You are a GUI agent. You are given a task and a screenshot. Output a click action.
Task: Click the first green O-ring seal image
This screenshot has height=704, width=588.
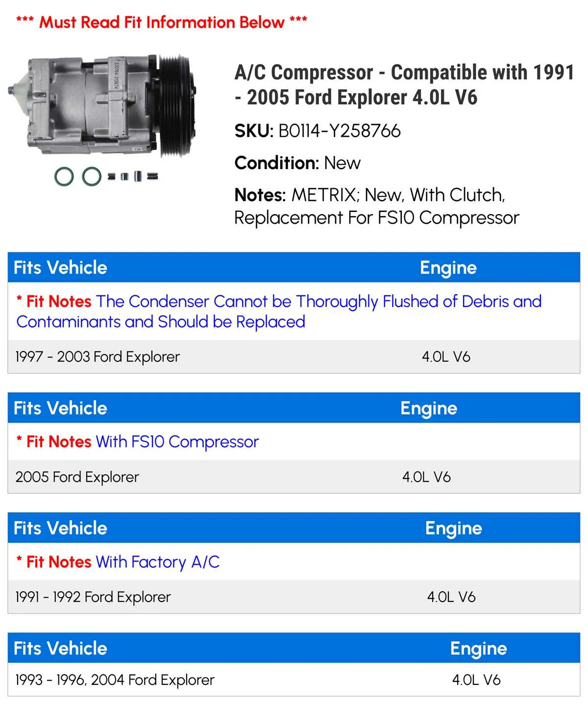[x=64, y=176]
